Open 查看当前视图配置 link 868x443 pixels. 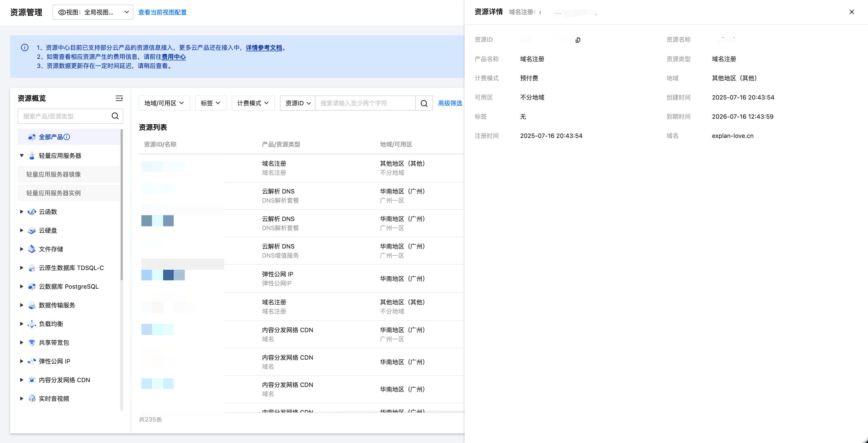(162, 12)
